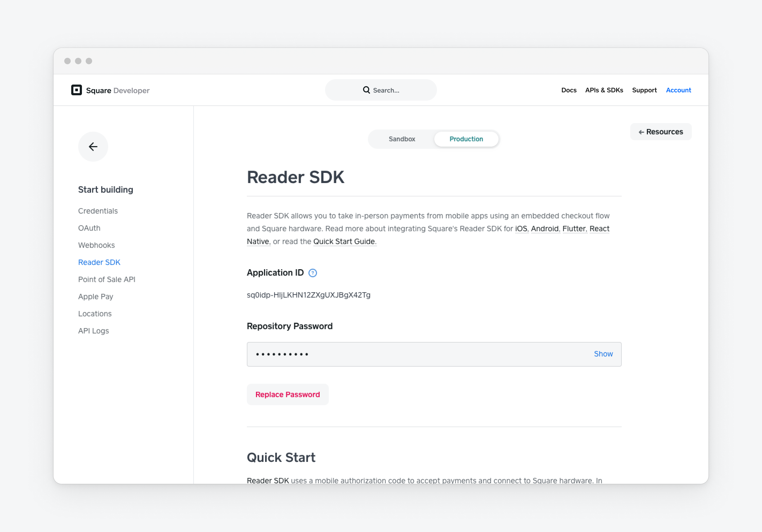Select Credentials in the sidebar
Viewport: 762px width, 532px height.
point(98,211)
